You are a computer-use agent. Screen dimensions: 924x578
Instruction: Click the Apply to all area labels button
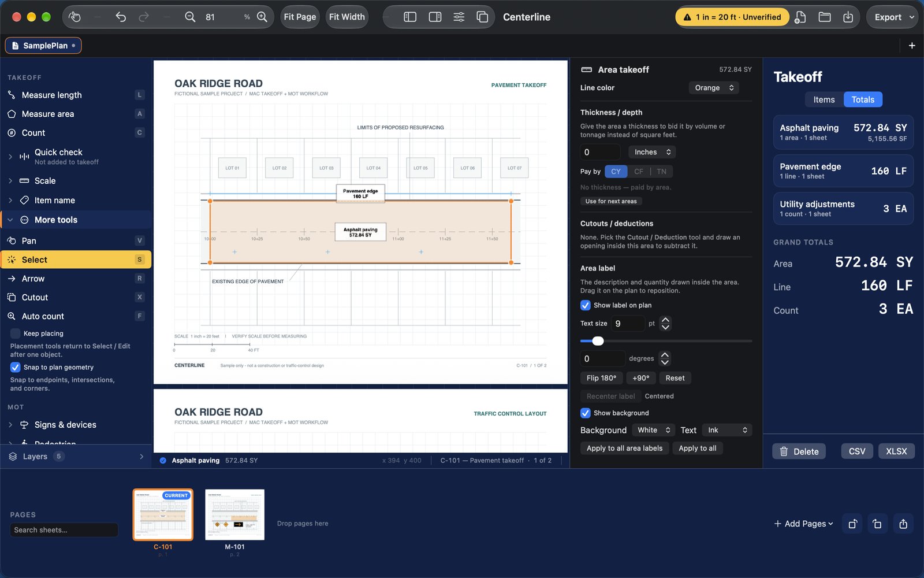click(624, 448)
